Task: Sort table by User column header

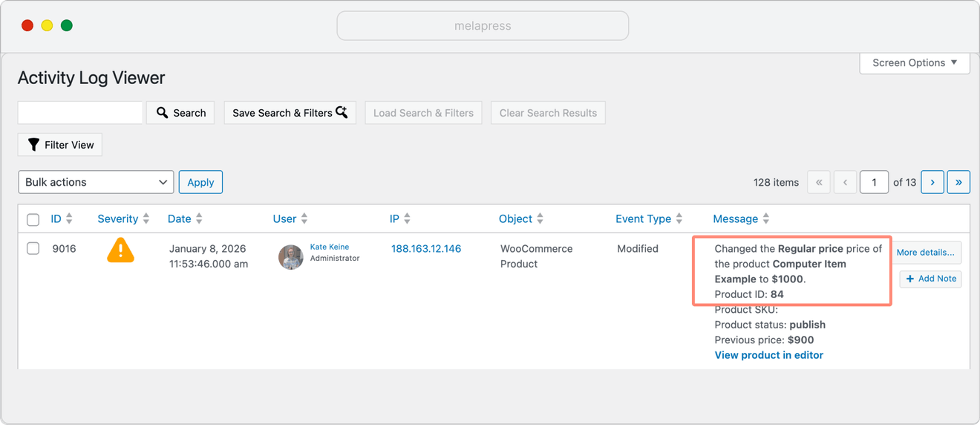Action: pos(284,218)
